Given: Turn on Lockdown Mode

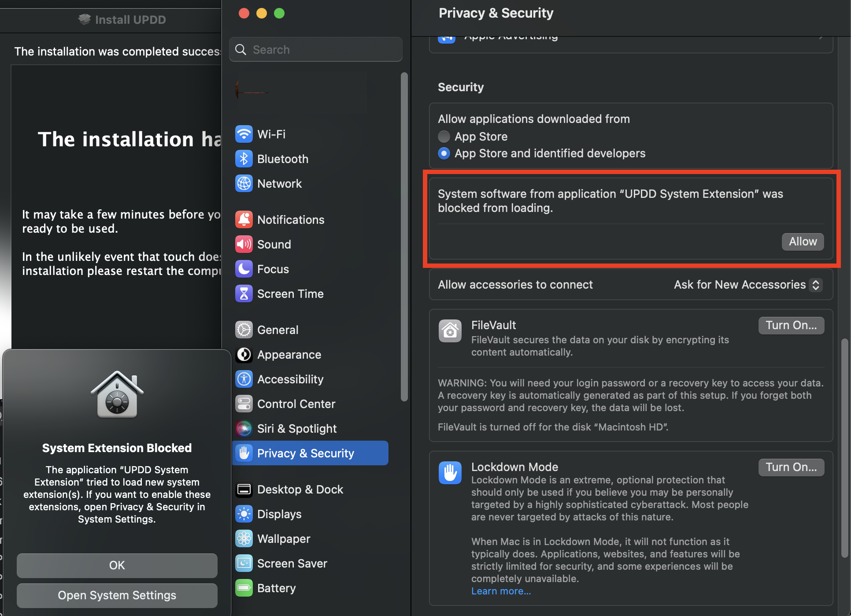Looking at the screenshot, I should pos(791,467).
